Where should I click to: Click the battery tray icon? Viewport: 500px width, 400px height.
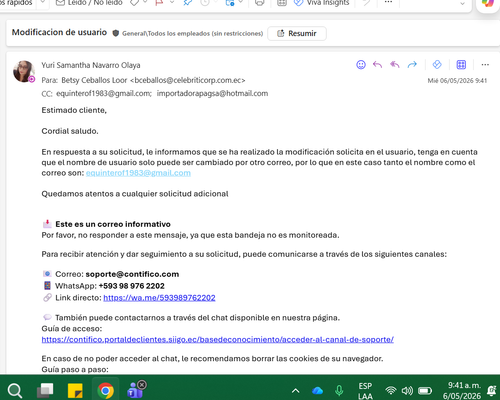(x=425, y=390)
